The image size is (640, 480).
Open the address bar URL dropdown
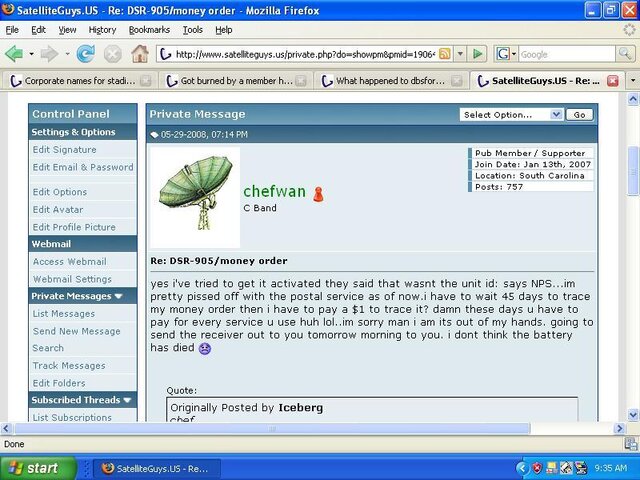coord(460,54)
